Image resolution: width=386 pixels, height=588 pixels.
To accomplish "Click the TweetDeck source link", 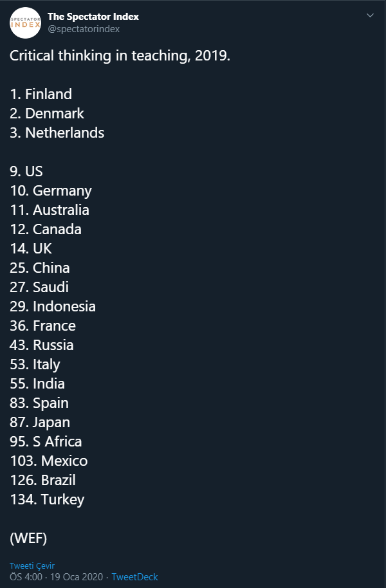I will point(134,577).
